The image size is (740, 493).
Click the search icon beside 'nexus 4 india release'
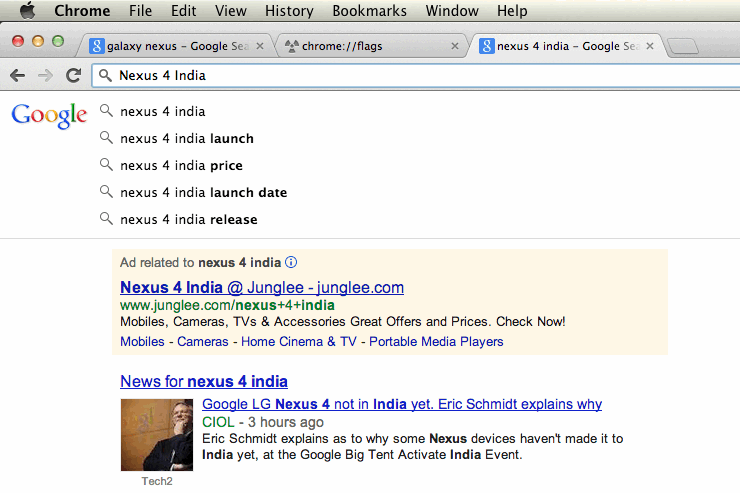tap(106, 219)
